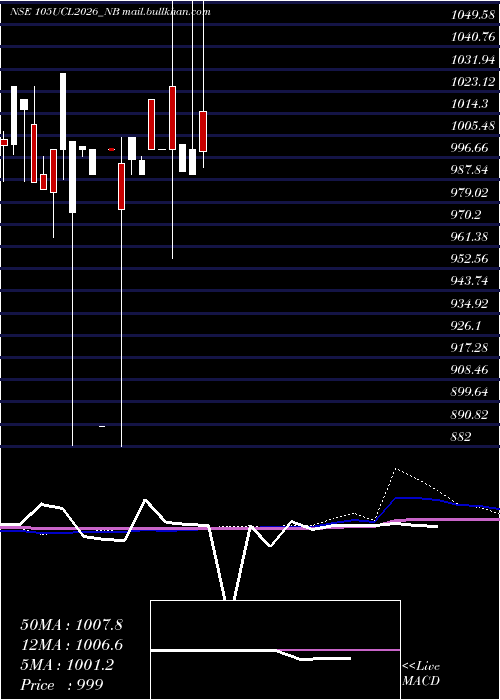Click the Price : 999 readout
The height and width of the screenshot is (700, 500).
coord(62,684)
